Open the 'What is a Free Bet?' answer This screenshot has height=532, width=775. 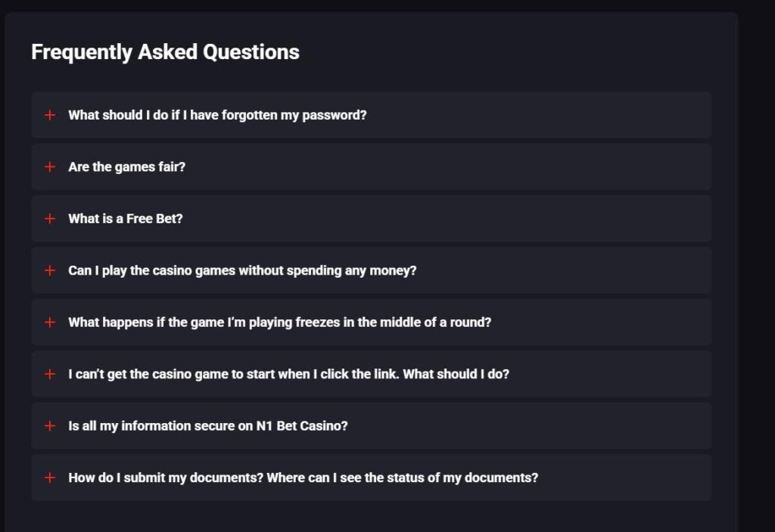point(126,219)
